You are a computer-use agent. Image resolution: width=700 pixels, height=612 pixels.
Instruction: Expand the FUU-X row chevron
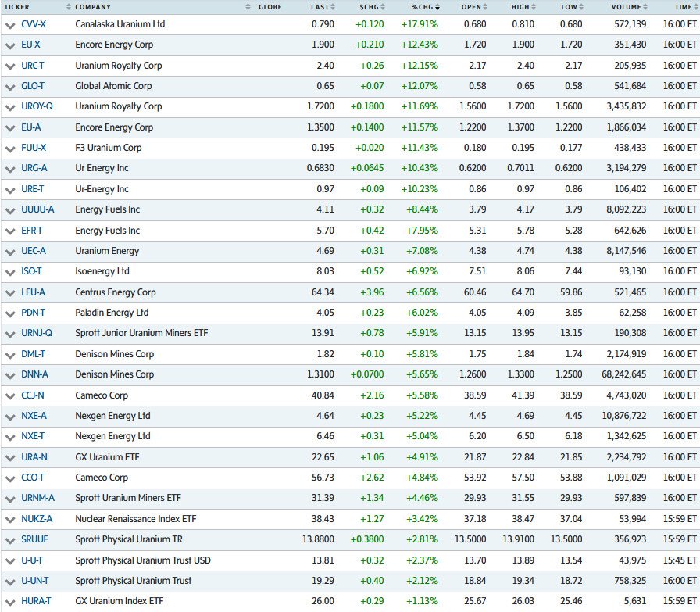(10, 149)
